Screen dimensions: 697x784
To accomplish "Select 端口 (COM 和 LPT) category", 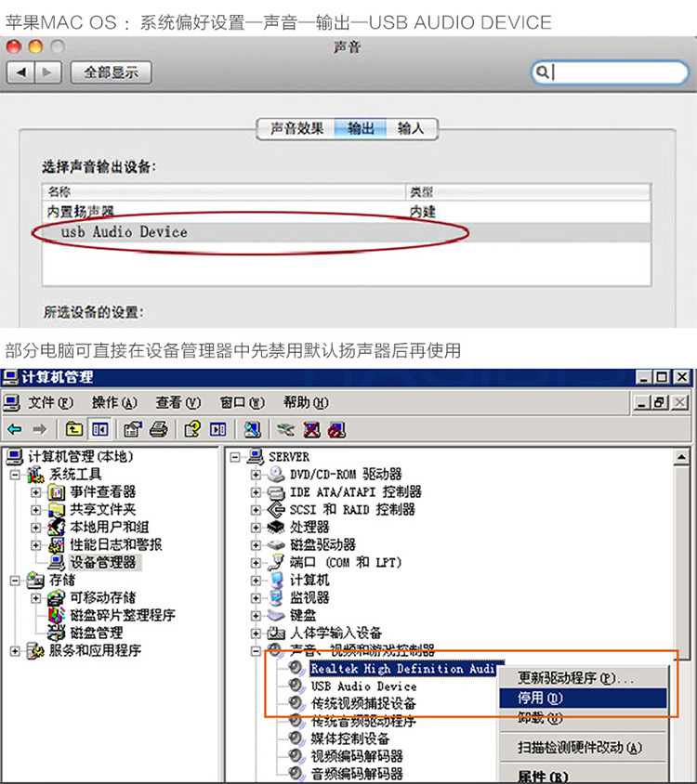I will pos(346,563).
